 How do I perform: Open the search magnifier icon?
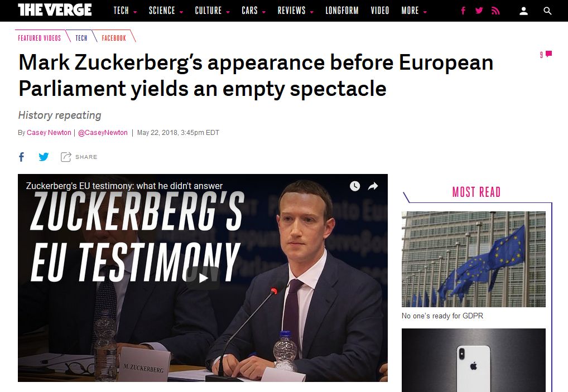pyautogui.click(x=547, y=11)
